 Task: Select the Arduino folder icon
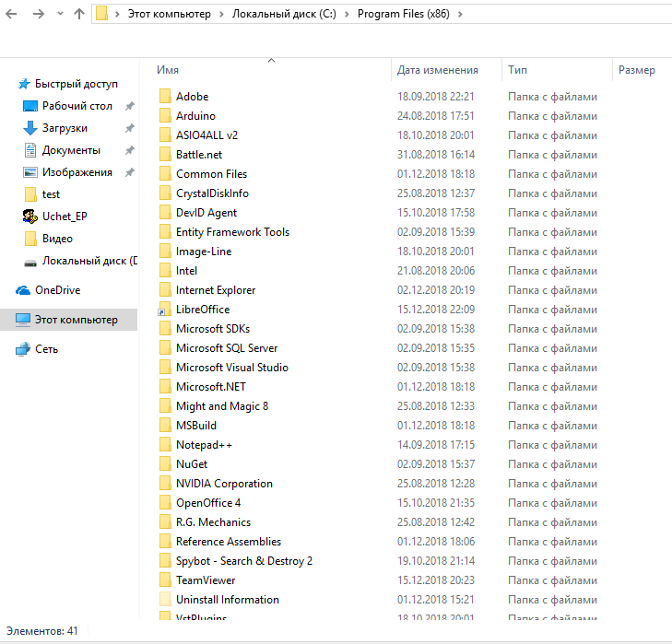[x=165, y=116]
